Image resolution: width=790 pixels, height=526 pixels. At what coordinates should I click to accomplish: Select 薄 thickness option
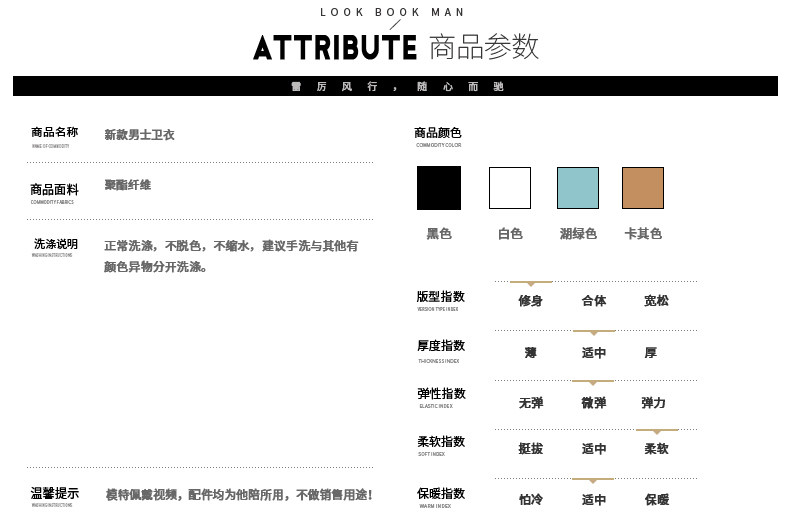click(530, 353)
